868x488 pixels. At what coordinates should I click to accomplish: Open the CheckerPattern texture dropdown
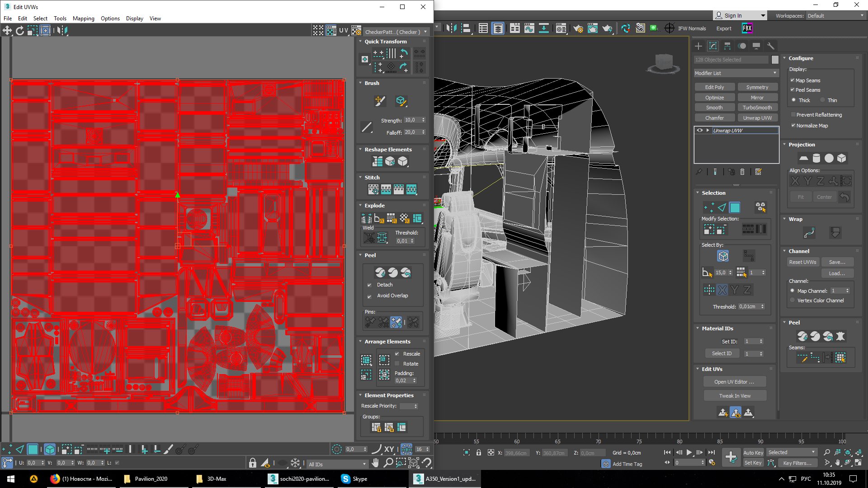pos(396,32)
